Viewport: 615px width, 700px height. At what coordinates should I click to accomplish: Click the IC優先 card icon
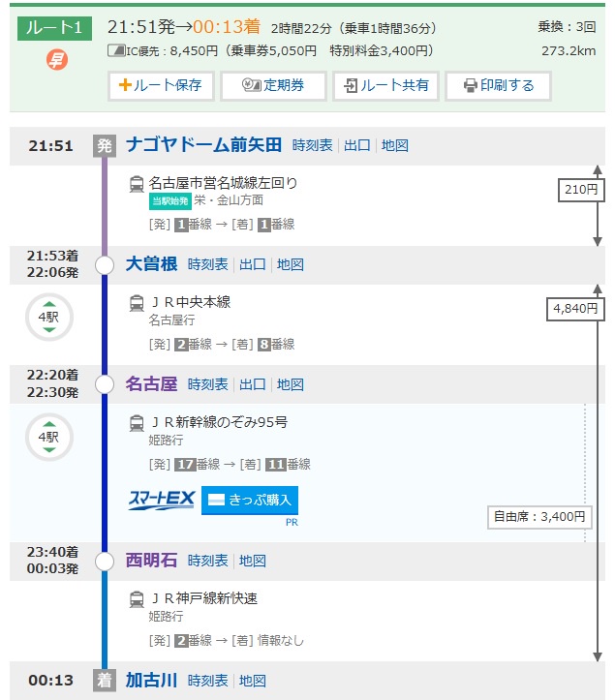tap(116, 50)
